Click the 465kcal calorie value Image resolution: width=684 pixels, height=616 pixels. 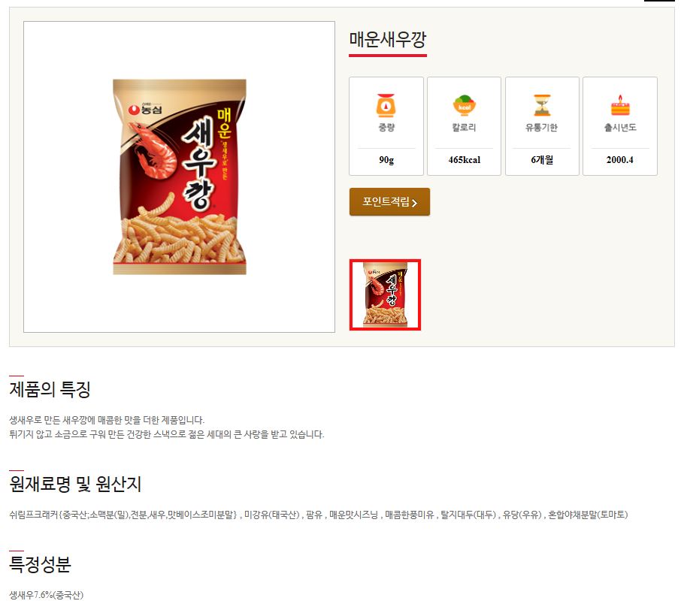coord(465,160)
